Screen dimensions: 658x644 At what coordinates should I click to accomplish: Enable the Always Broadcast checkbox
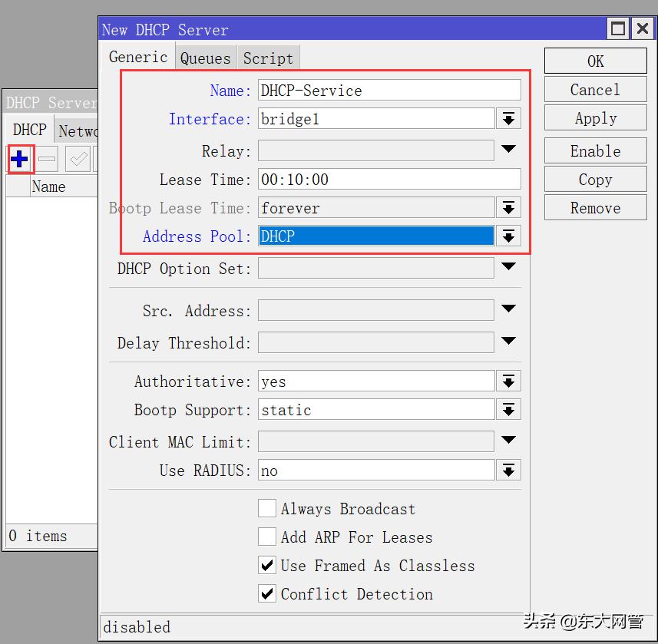pyautogui.click(x=266, y=508)
